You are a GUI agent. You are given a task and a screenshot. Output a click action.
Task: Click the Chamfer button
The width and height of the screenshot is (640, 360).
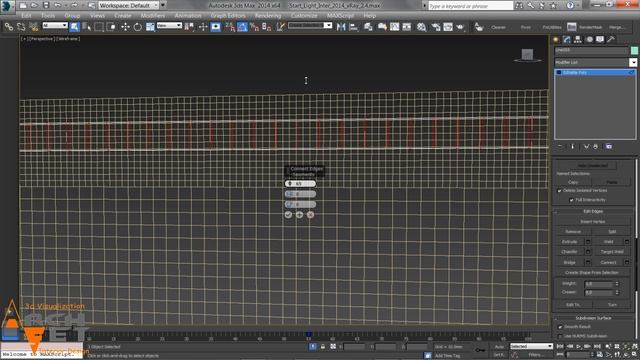[x=570, y=252]
